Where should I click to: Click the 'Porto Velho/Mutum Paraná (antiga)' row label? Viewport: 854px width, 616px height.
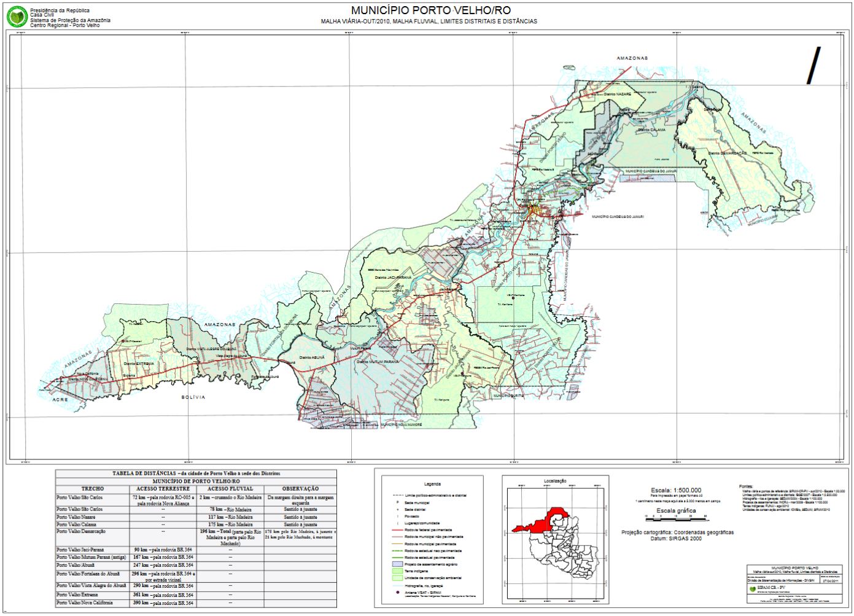pyautogui.click(x=91, y=557)
